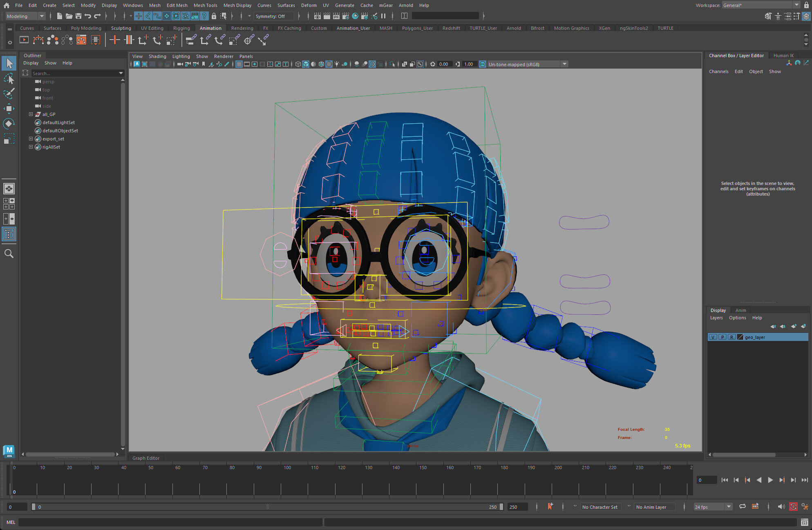
Task: Toggle reference R of geo_layer
Action: 732,337
